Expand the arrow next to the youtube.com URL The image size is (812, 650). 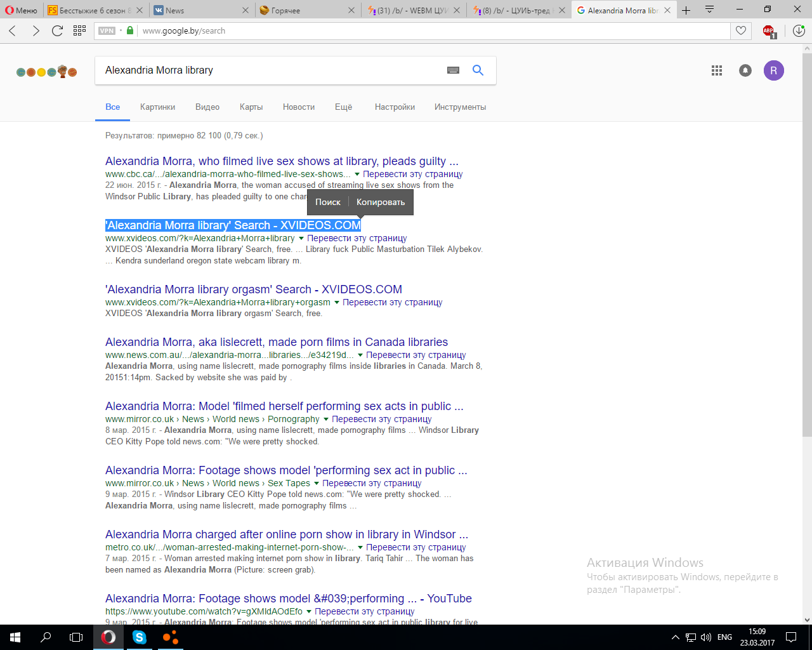point(309,612)
